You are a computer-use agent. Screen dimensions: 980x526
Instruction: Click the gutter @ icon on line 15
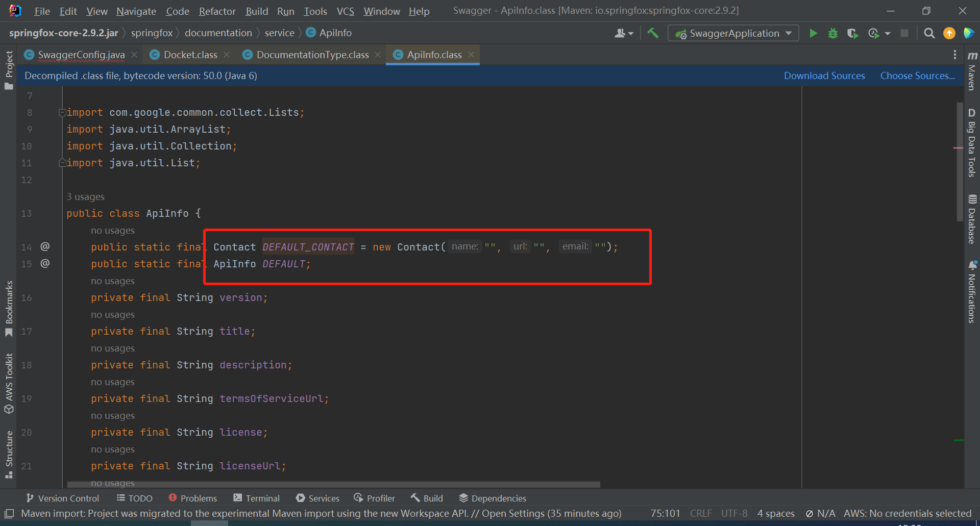[45, 263]
